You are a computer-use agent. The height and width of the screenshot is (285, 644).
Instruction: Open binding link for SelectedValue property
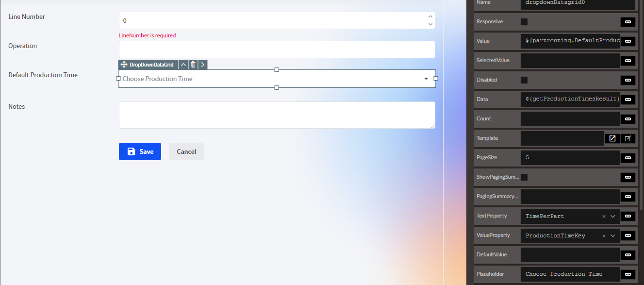pos(627,61)
